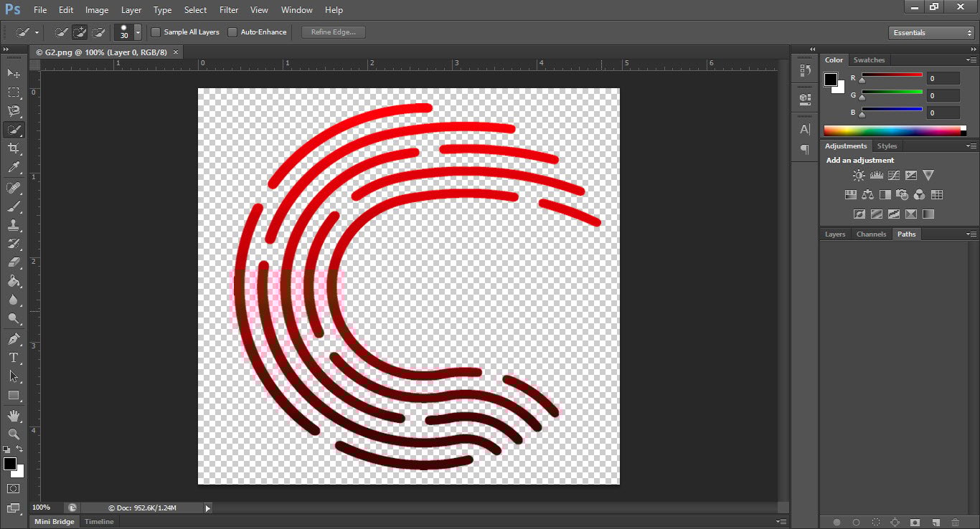Select the Path Selection tool
The height and width of the screenshot is (529, 980).
[x=14, y=376]
